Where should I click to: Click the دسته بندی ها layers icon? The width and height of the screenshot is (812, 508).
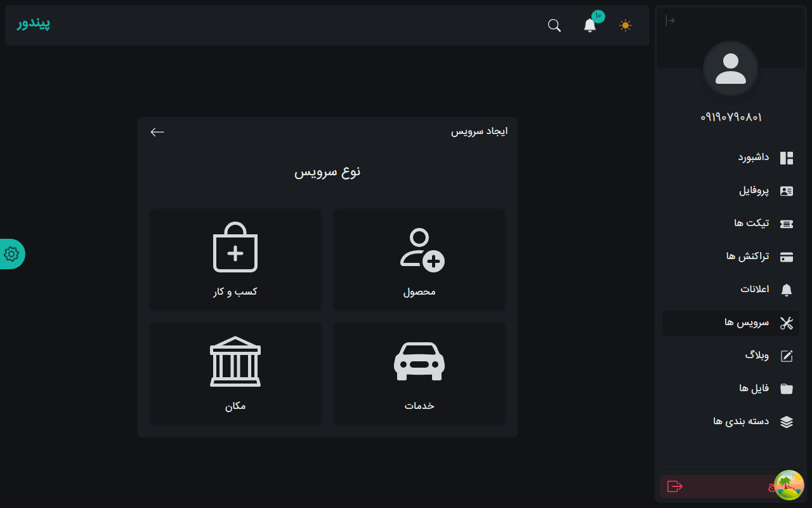coord(787,422)
